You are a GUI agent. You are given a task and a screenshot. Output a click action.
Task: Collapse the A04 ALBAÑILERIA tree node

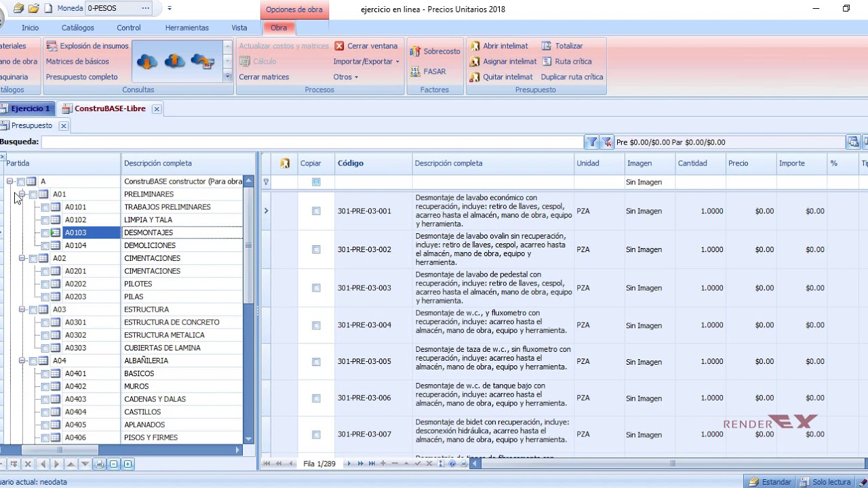tap(22, 361)
